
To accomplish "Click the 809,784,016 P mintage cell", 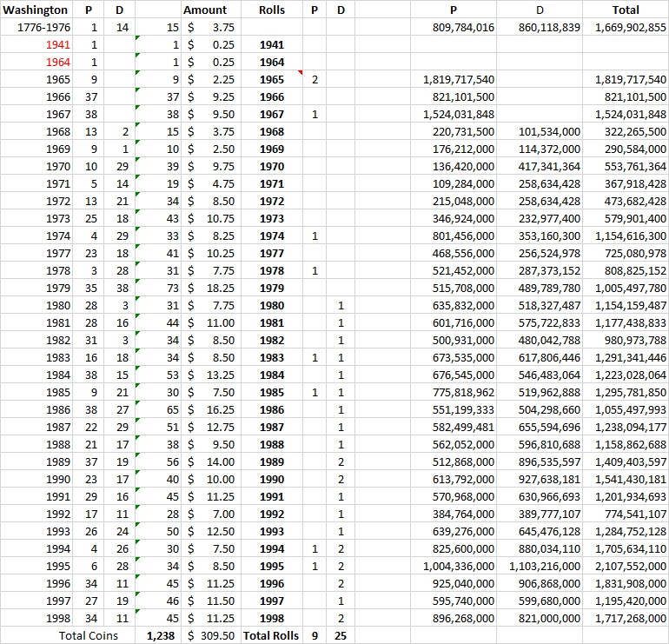I will point(460,27).
